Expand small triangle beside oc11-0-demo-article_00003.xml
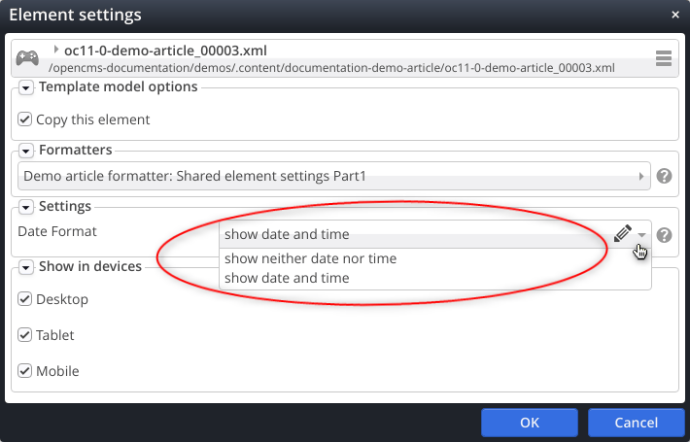The height and width of the screenshot is (442, 690). 56,49
